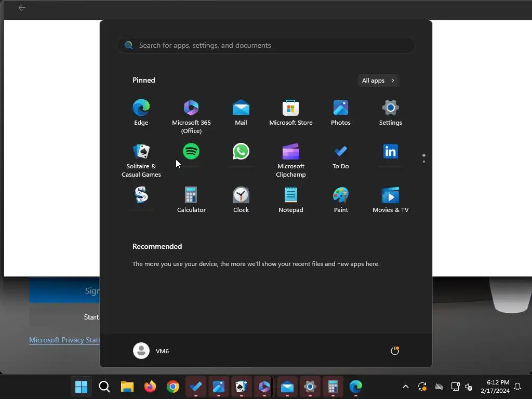The width and height of the screenshot is (532, 399).
Task: Launch Microsoft Clipchamp
Action: [x=291, y=161]
